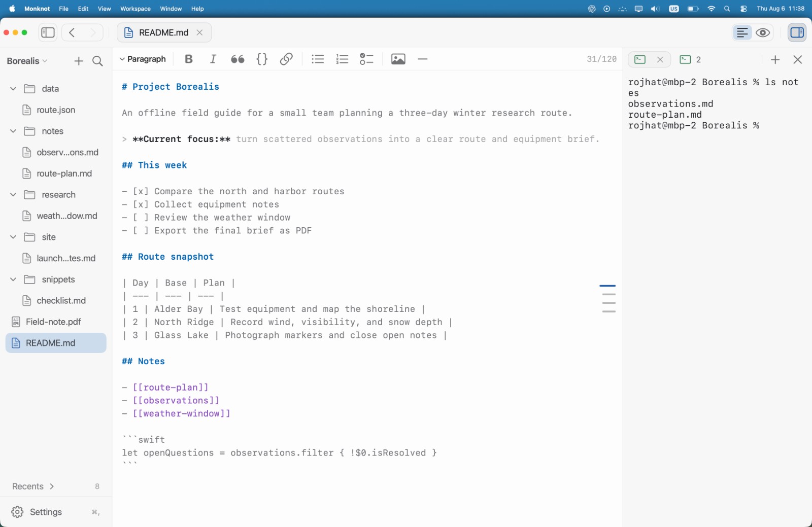The height and width of the screenshot is (527, 812).
Task: Open the Paragraph style dropdown
Action: (143, 59)
